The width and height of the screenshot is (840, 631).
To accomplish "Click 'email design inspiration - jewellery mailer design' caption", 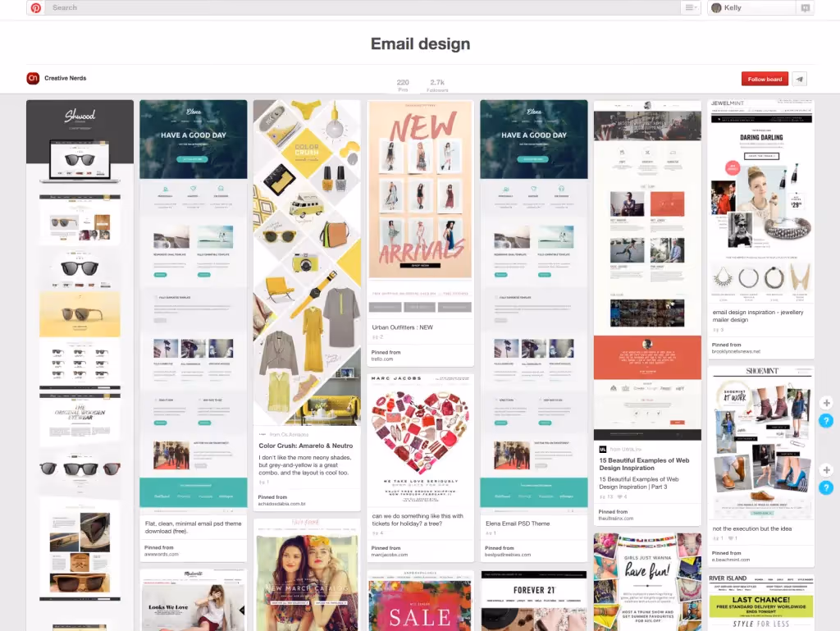I will tap(757, 315).
